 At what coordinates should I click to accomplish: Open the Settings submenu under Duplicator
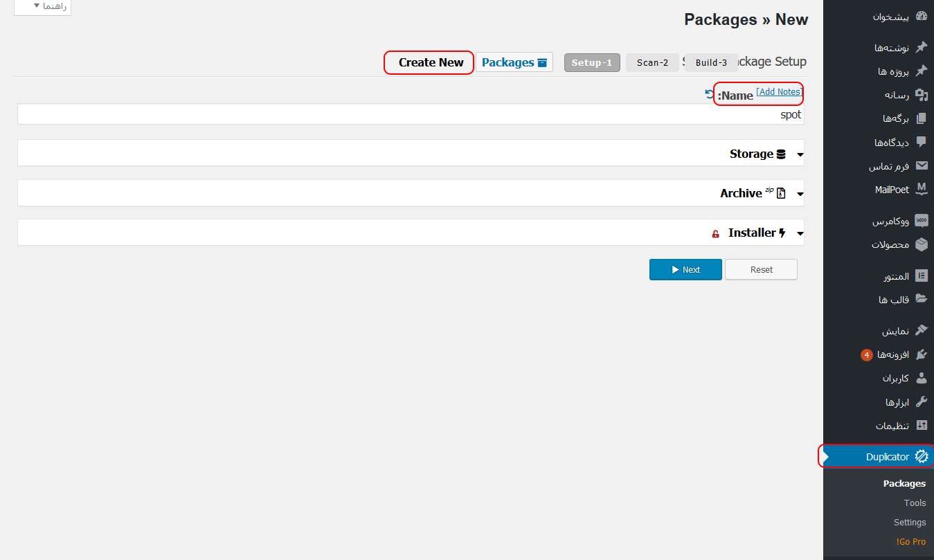click(x=910, y=523)
